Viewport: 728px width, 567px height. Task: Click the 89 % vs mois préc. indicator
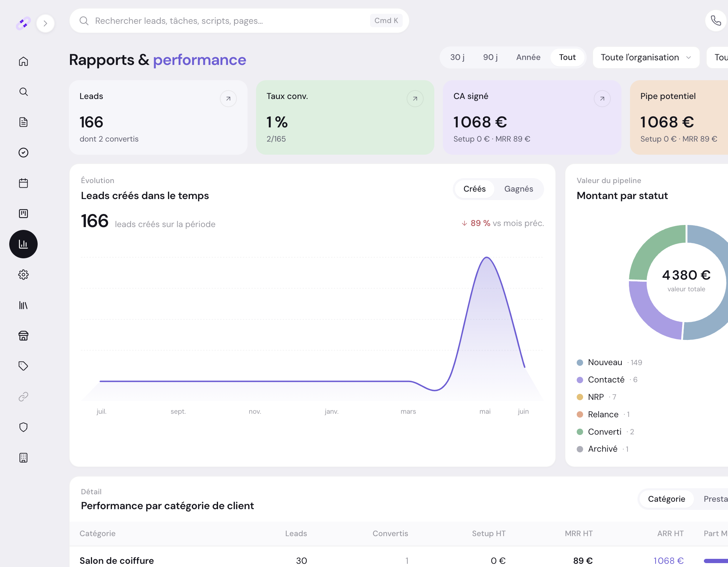502,223
